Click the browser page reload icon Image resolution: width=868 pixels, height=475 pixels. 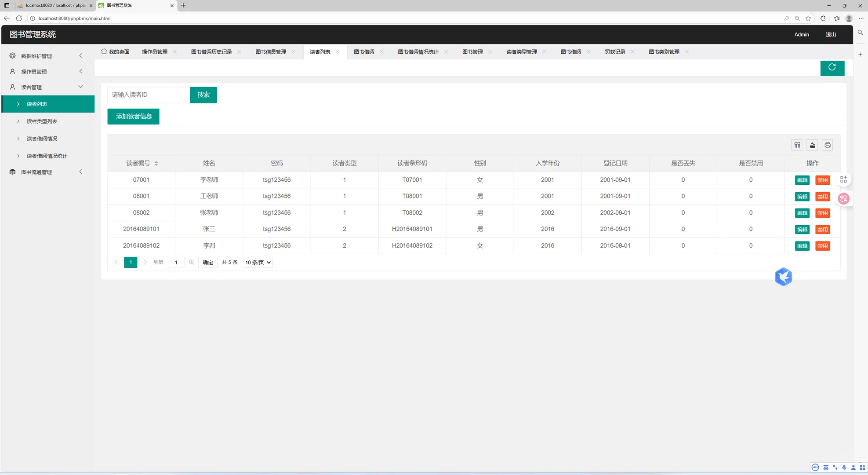click(19, 18)
